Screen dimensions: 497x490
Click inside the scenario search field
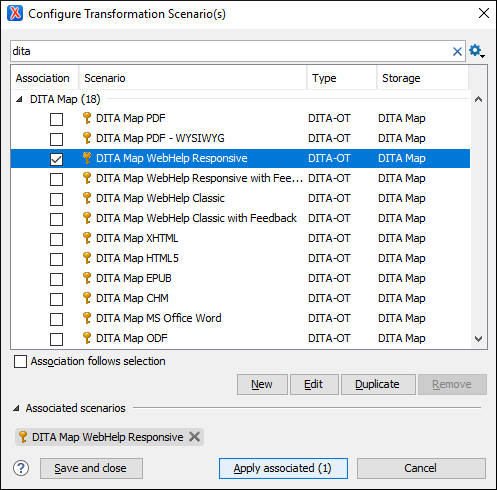[230, 51]
